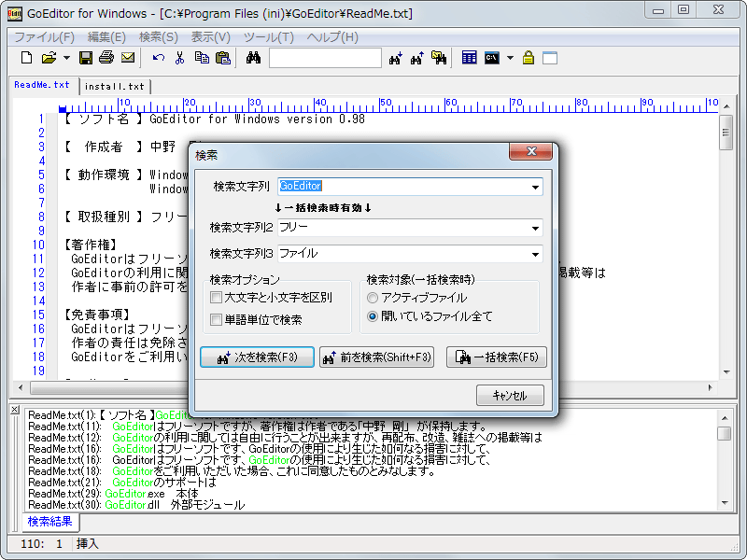The width and height of the screenshot is (747, 560).
Task: Click the yellow padlock toolbar icon
Action: 528,58
